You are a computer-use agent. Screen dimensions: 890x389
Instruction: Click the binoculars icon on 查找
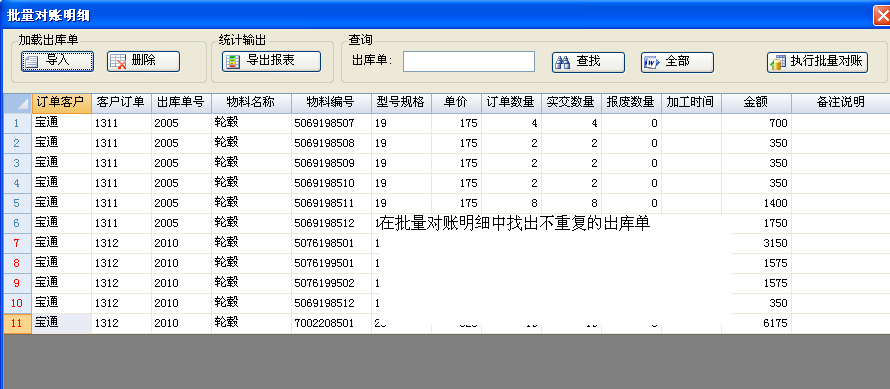coord(562,62)
